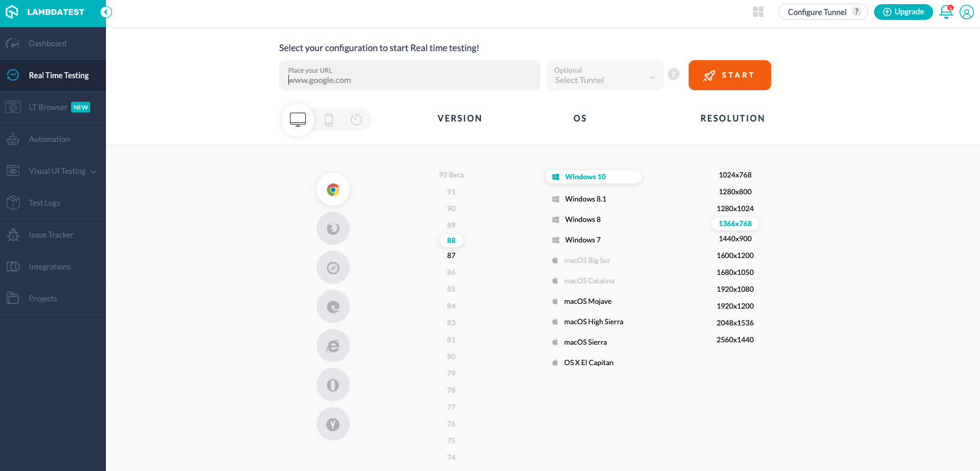Open LT Browser in the sidebar
Image resolution: width=980 pixels, height=471 pixels.
tap(53, 107)
